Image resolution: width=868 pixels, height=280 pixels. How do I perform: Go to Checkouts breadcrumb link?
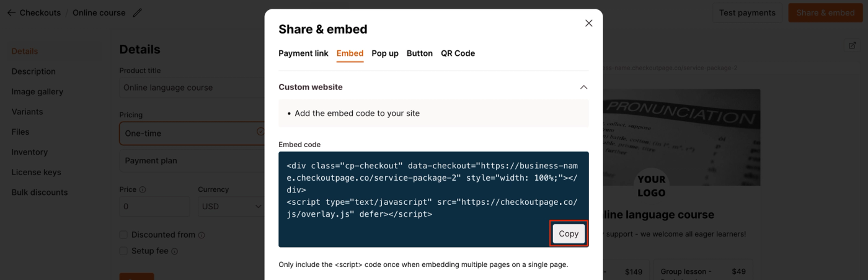coord(40,12)
